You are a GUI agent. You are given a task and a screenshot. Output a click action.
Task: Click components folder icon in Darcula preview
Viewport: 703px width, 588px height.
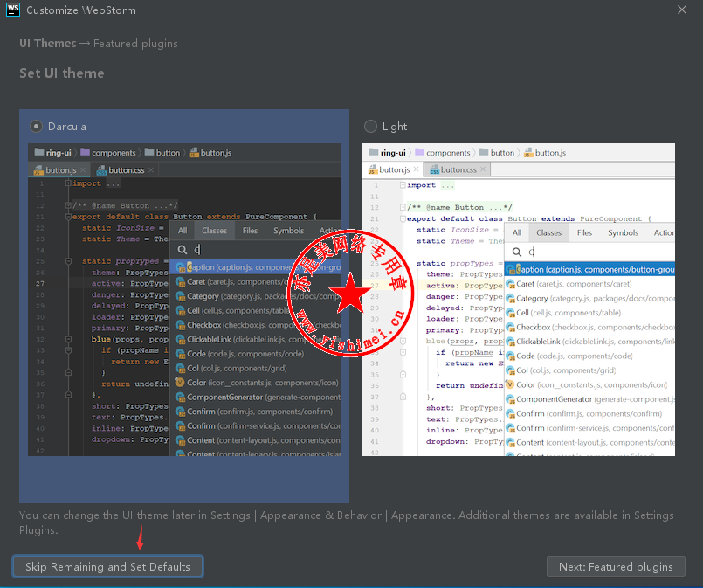pyautogui.click(x=86, y=153)
